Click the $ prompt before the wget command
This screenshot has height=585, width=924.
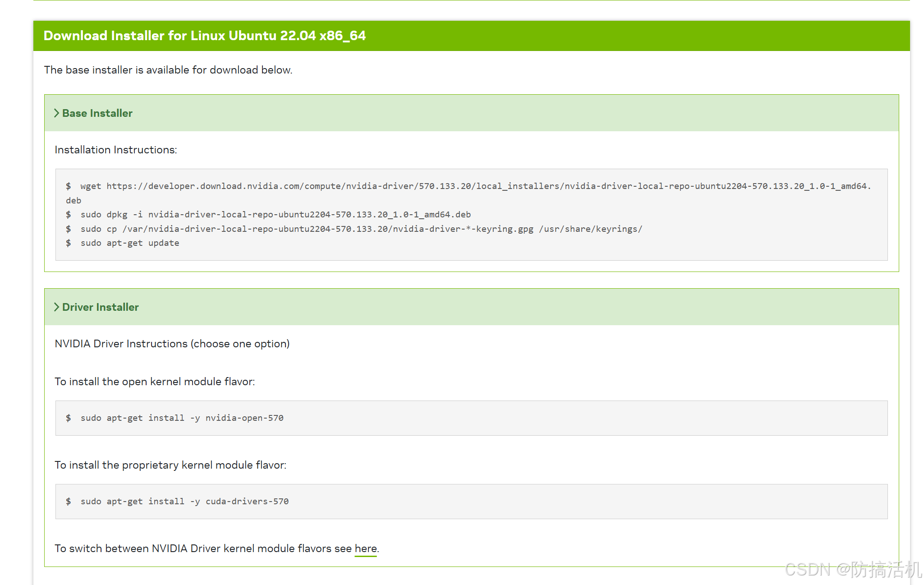pos(68,186)
